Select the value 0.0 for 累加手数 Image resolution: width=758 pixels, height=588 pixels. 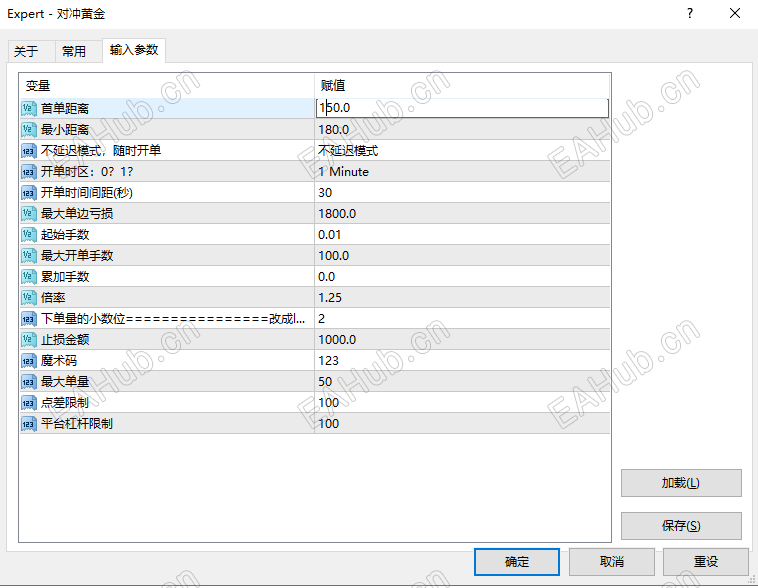point(326,277)
